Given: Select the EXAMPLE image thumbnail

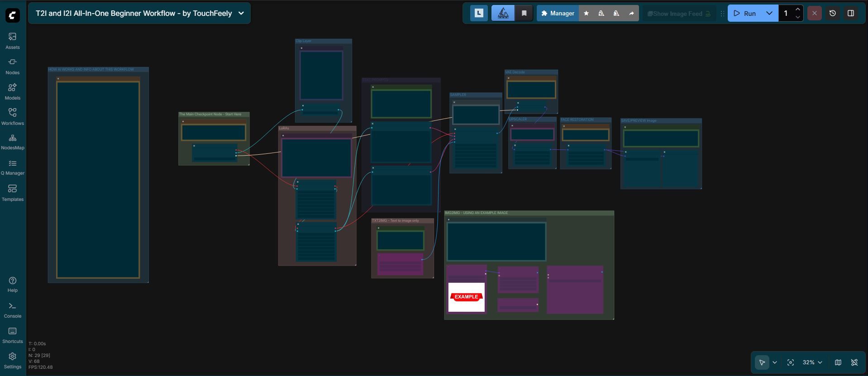Looking at the screenshot, I should [x=466, y=297].
